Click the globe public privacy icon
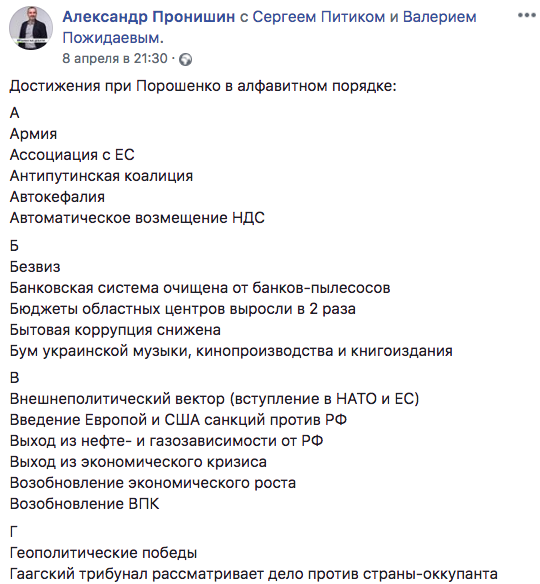 tap(185, 60)
